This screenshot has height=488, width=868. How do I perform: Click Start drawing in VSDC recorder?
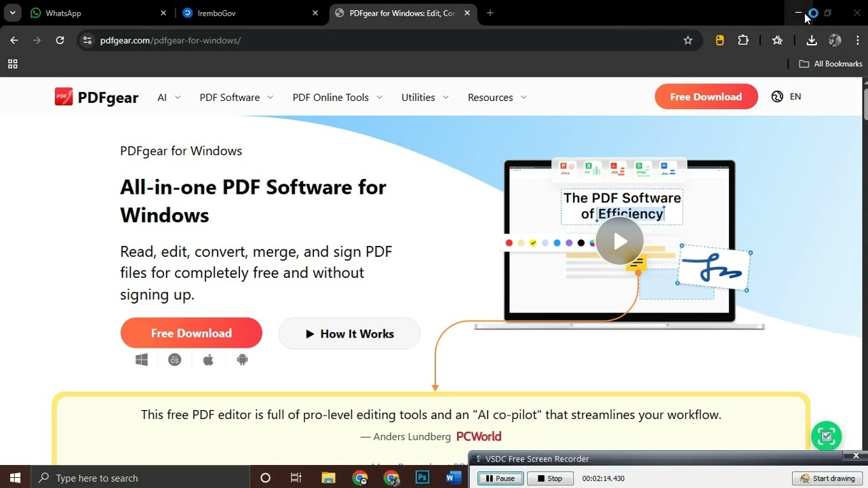coord(827,479)
